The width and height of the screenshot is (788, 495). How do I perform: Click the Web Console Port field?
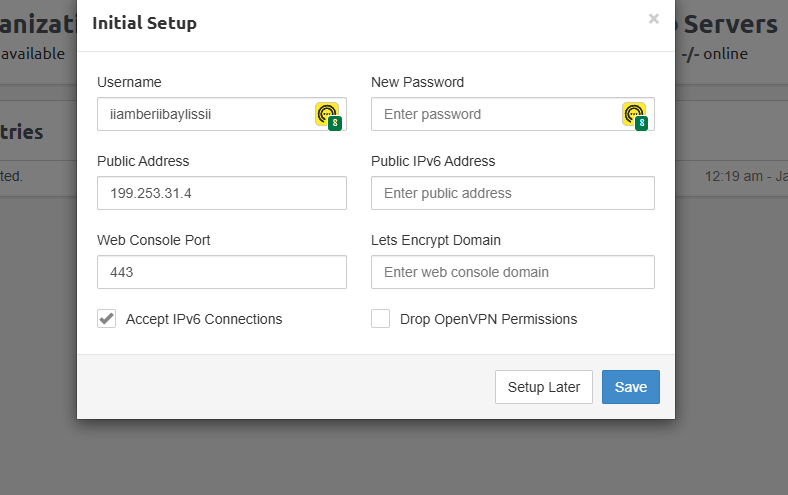coord(221,272)
